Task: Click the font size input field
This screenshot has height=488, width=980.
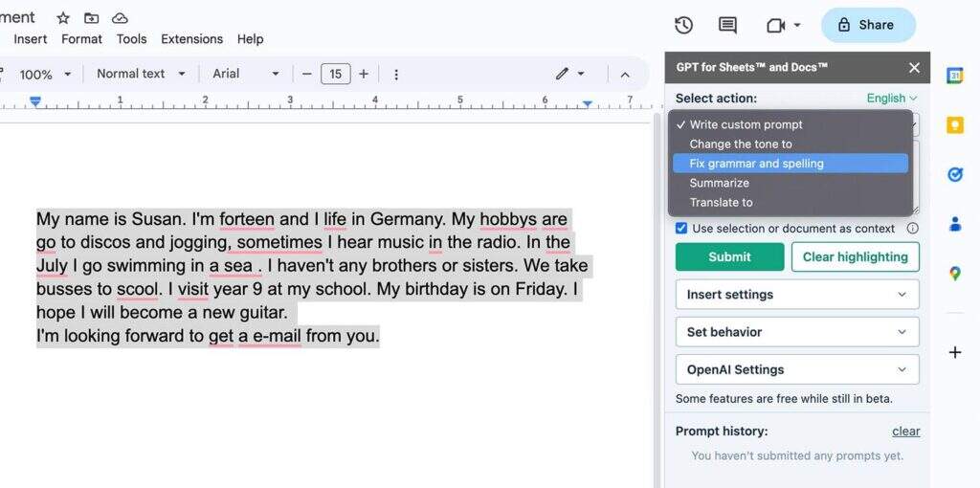Action: (335, 74)
